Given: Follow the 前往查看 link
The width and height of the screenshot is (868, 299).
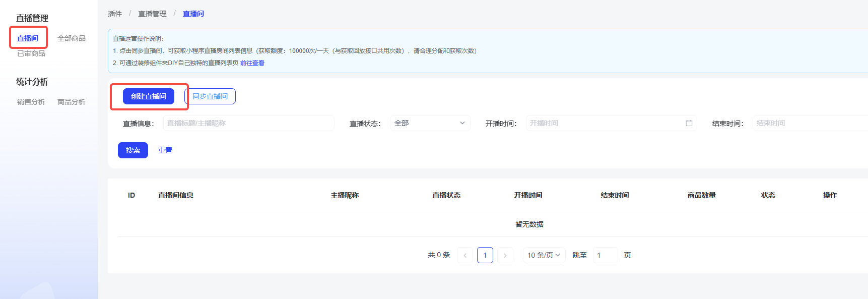Looking at the screenshot, I should pyautogui.click(x=252, y=63).
